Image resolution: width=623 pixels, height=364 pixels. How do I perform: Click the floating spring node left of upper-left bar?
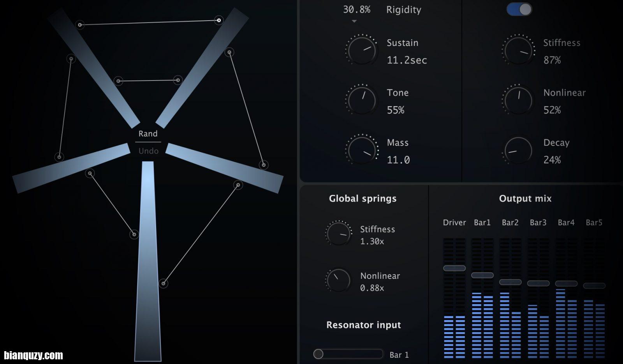pos(71,59)
